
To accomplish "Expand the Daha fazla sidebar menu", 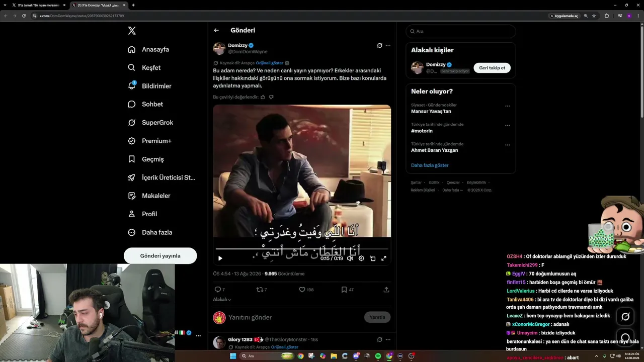I will pos(150,232).
